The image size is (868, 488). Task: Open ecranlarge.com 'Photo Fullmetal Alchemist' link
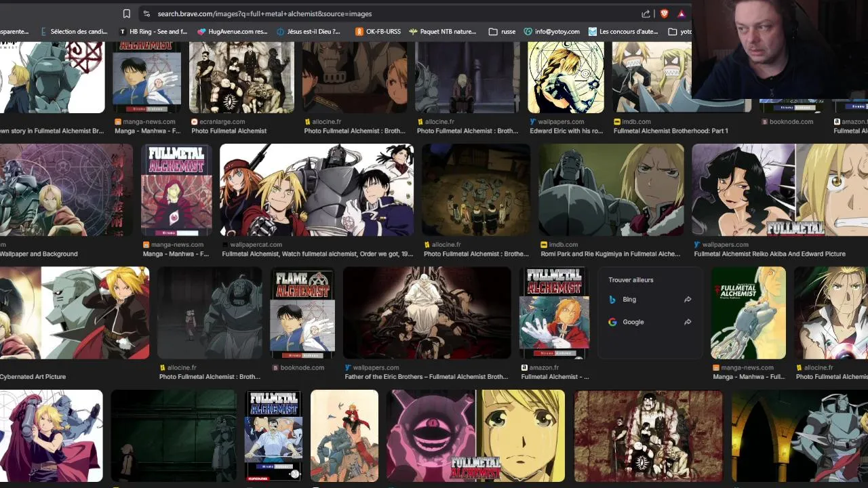[229, 131]
